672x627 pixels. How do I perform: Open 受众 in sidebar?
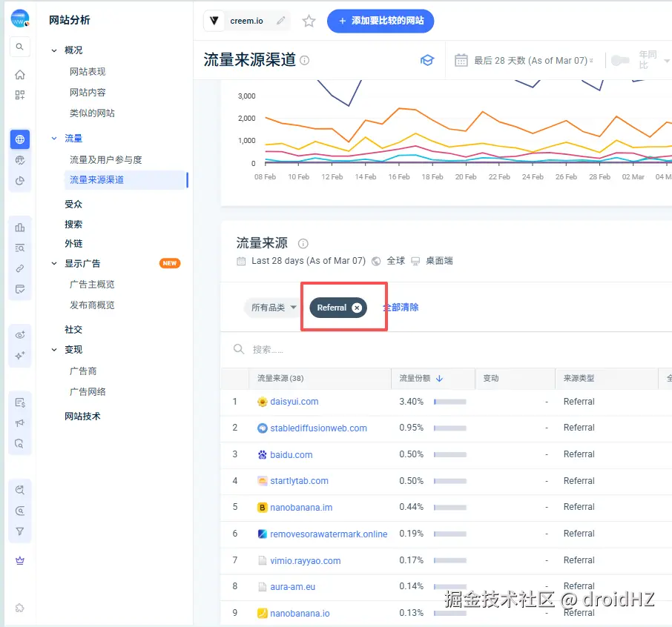(73, 205)
